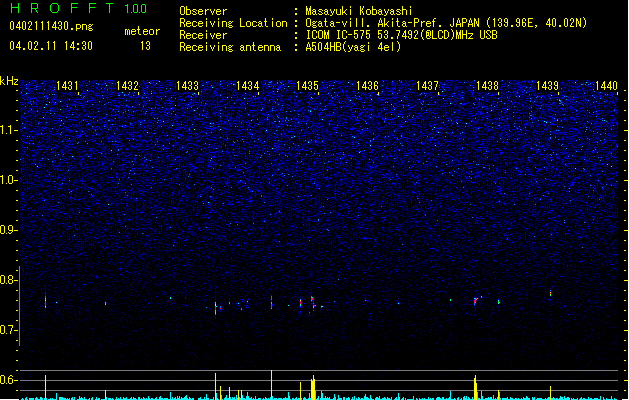Viewport: 629px width, 400px height.
Task: Click the small echo at 1439
Action: (x=550, y=293)
